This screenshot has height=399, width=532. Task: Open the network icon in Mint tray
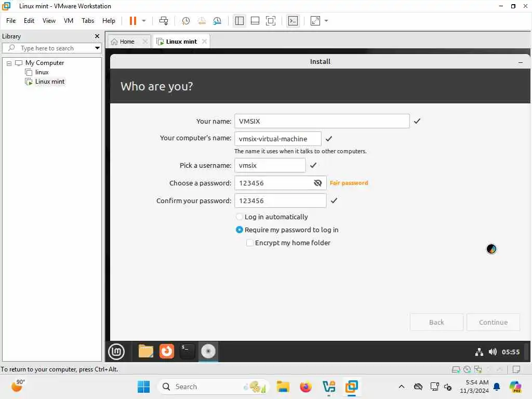pos(479,352)
